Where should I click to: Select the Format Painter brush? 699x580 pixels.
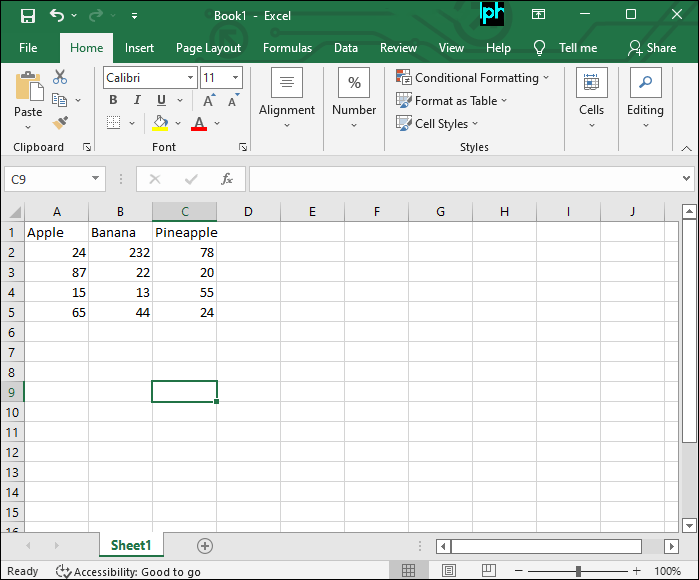[60, 122]
